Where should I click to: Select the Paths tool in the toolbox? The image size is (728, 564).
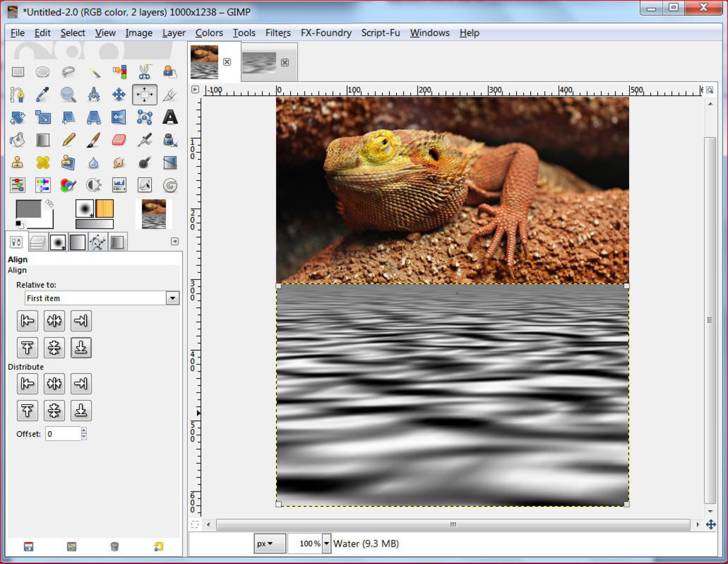point(16,95)
